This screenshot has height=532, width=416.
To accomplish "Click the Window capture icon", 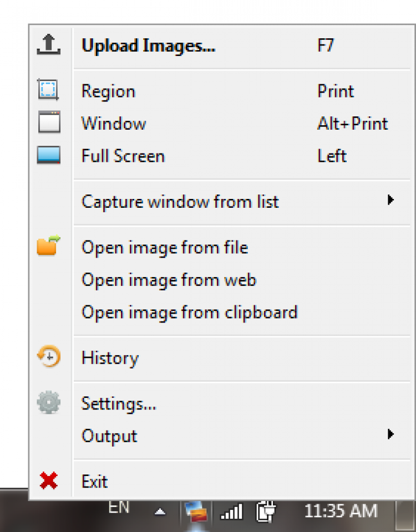I will pyautogui.click(x=49, y=122).
